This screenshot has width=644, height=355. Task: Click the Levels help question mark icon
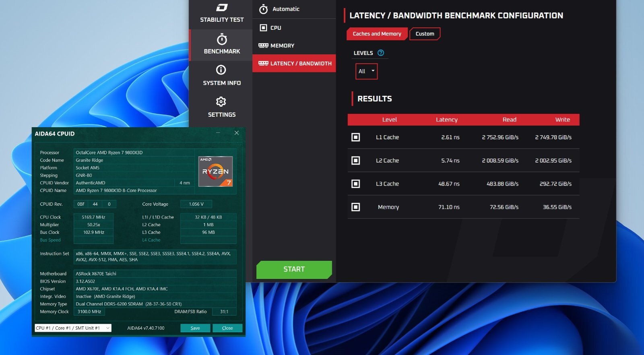pyautogui.click(x=381, y=53)
